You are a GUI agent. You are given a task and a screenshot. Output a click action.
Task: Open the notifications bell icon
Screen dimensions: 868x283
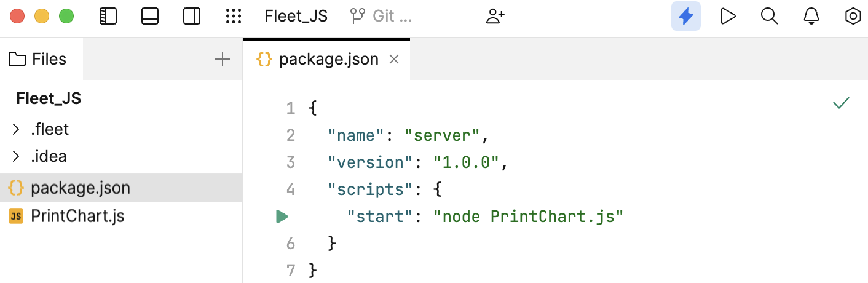tap(811, 17)
